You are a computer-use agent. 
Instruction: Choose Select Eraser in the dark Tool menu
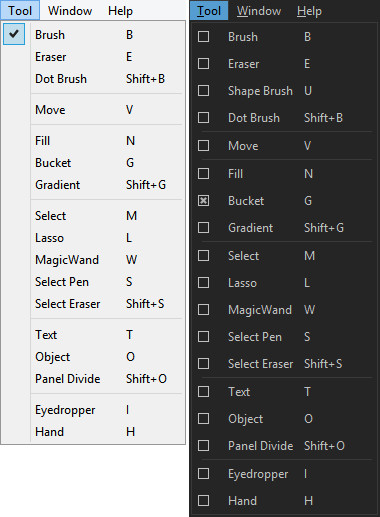[283, 364]
